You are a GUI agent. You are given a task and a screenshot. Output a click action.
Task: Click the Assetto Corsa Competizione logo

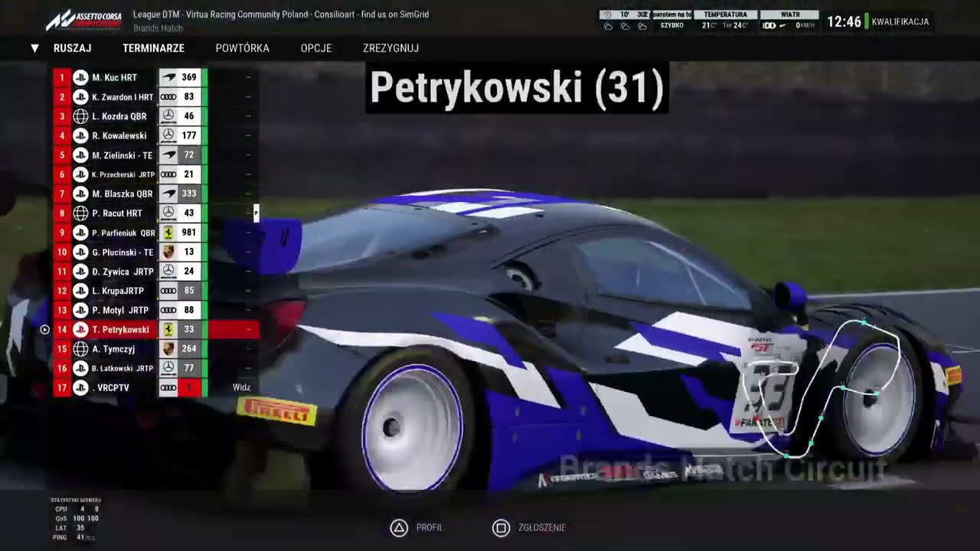[83, 20]
